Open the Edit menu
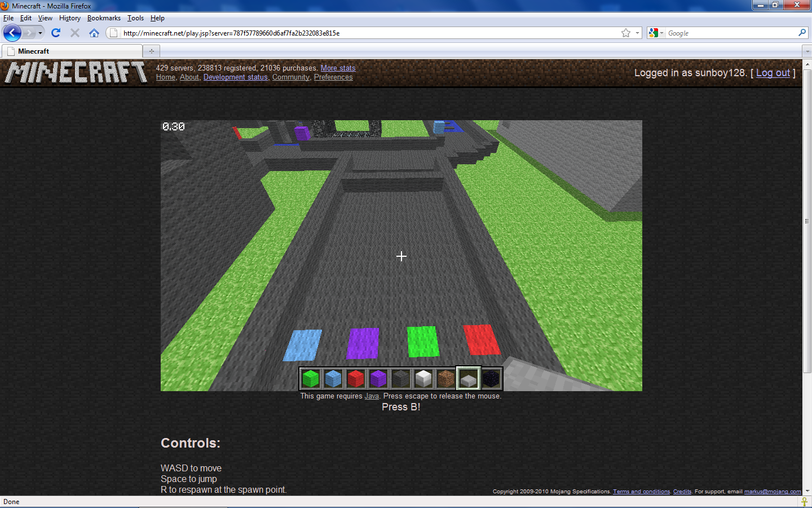The width and height of the screenshot is (812, 508). coord(26,18)
